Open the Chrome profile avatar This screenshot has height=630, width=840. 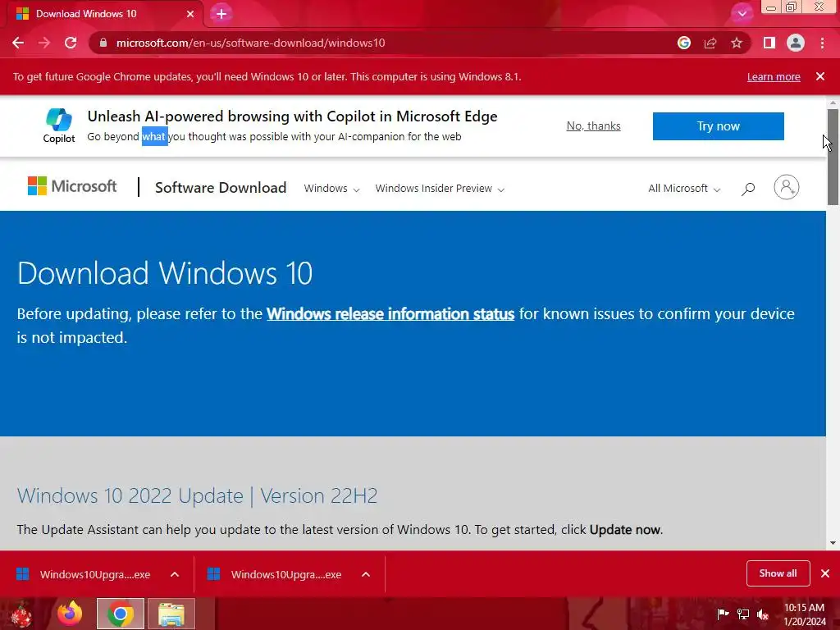pyautogui.click(x=796, y=43)
